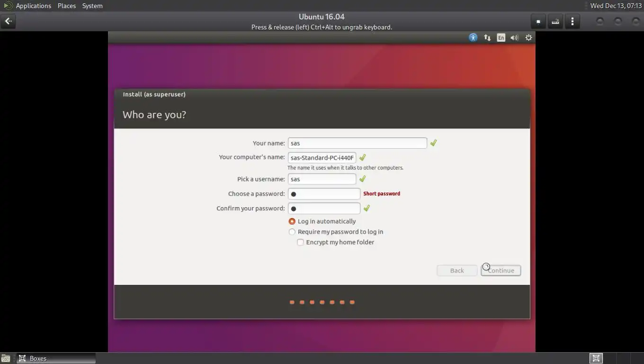644x364 pixels.
Task: Select the Boxes taskbar entry
Action: (56, 358)
